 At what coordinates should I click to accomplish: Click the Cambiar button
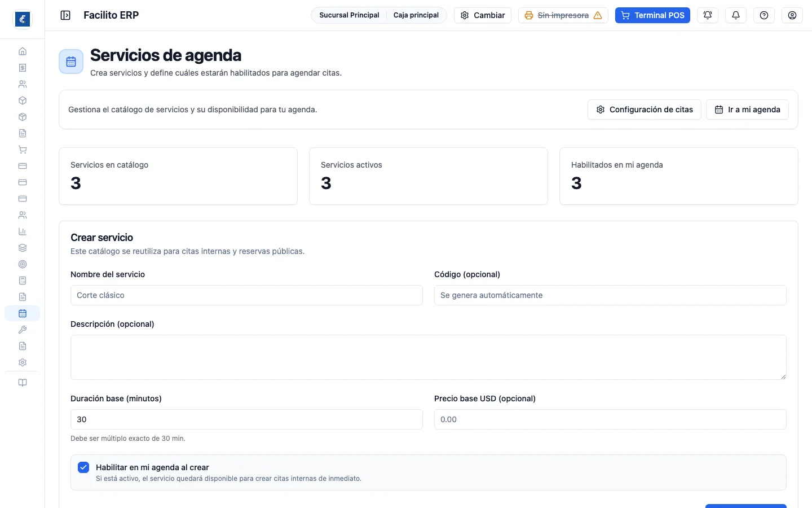coord(483,15)
